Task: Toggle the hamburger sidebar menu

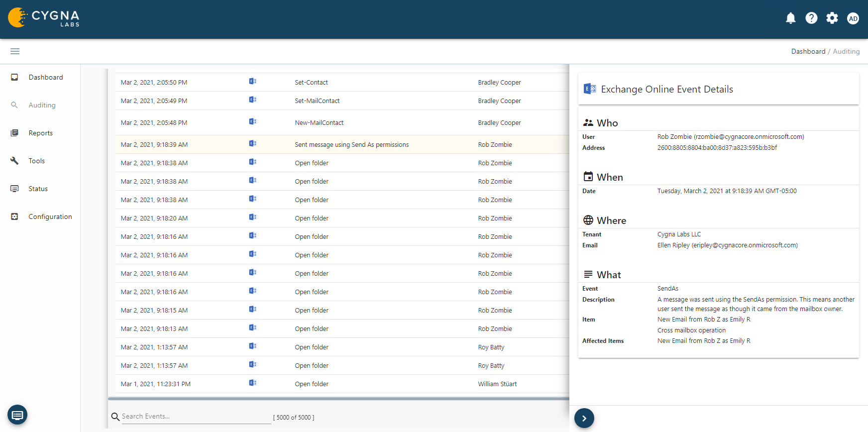Action: click(x=15, y=51)
